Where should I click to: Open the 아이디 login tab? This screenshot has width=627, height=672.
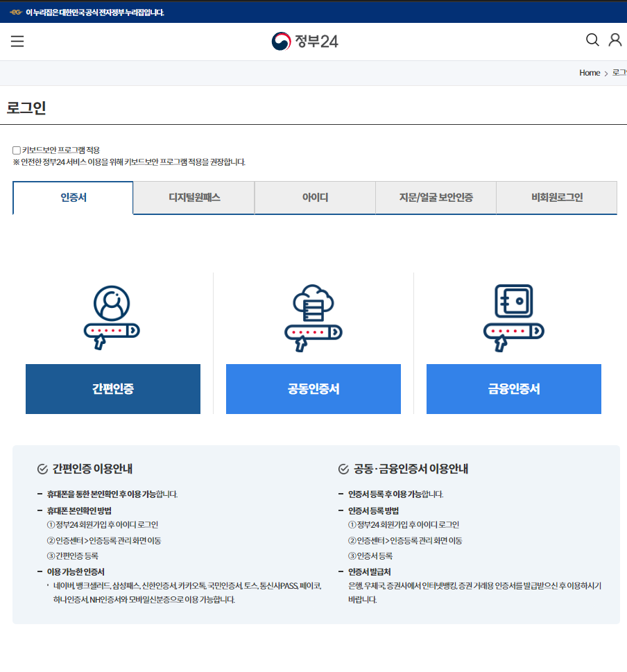(x=314, y=198)
